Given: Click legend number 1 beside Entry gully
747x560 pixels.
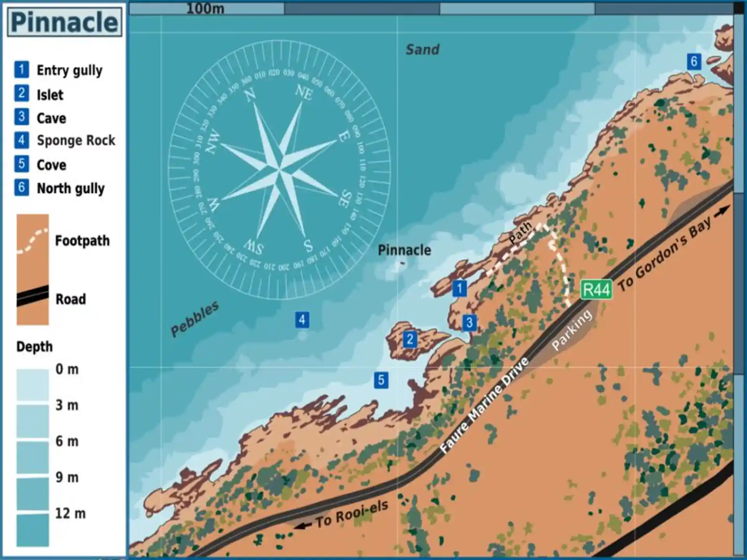Looking at the screenshot, I should pyautogui.click(x=21, y=70).
